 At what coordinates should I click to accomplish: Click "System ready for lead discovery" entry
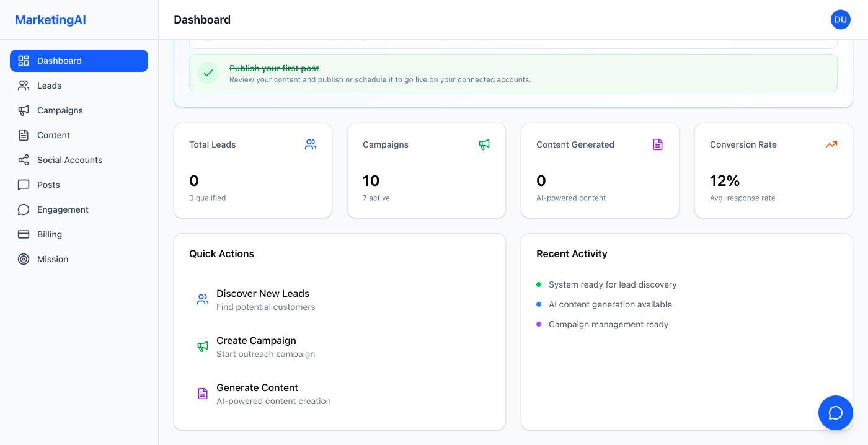click(x=613, y=284)
